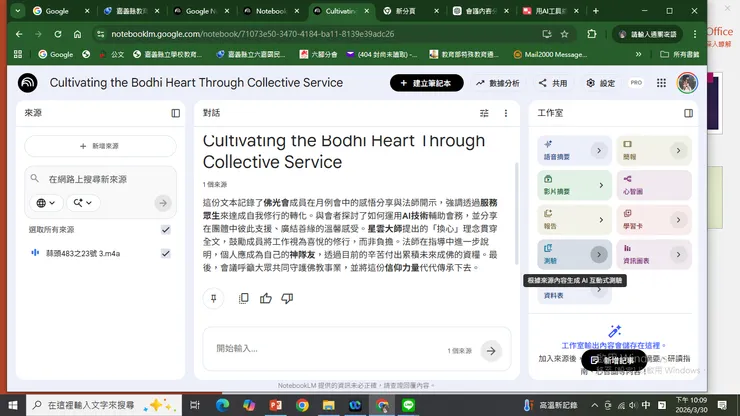Click the Chrome address bar URL
Image resolution: width=740 pixels, height=416 pixels.
pos(252,34)
